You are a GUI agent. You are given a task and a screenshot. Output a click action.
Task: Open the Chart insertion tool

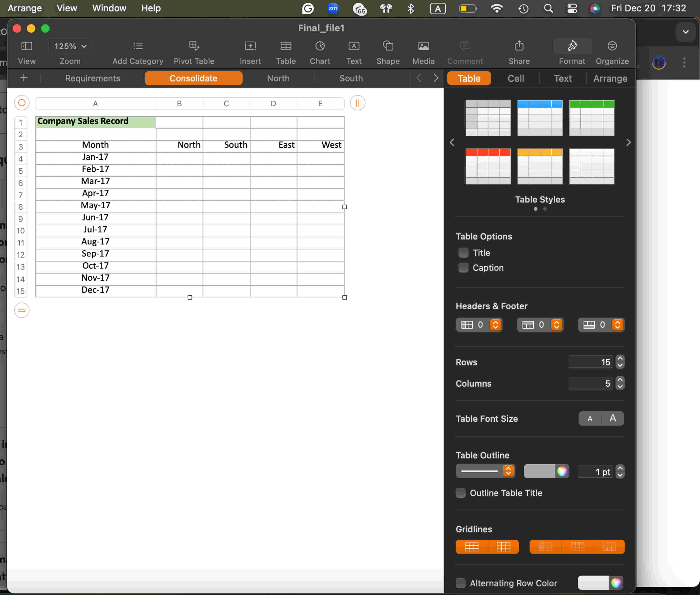coord(320,46)
